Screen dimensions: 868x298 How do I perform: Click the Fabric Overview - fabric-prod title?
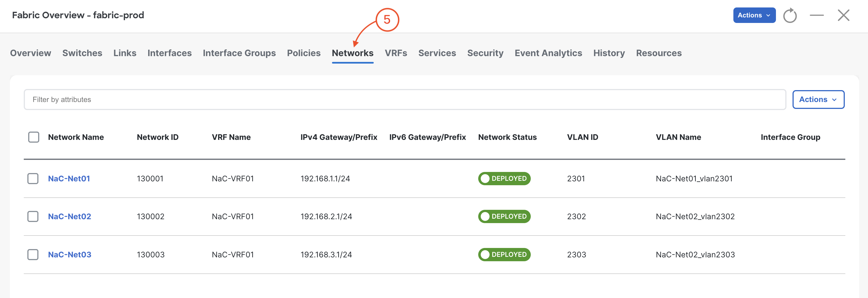coord(78,15)
